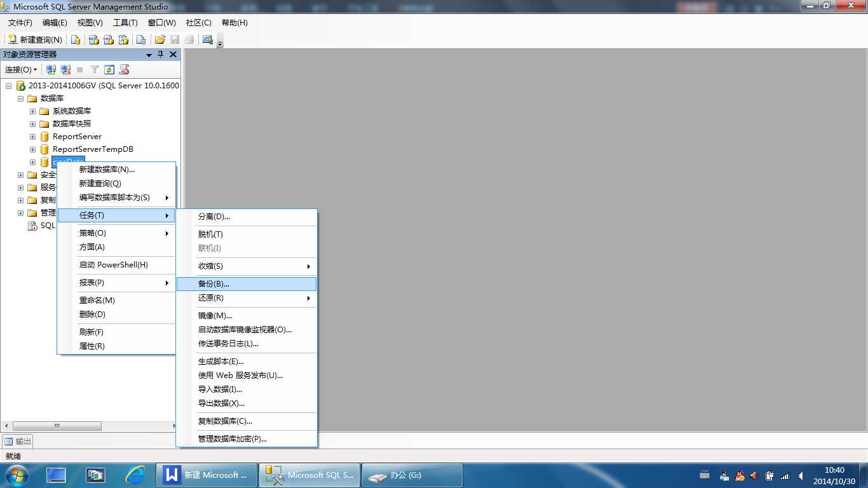The width and height of the screenshot is (868, 488).
Task: Choose 导入数据(I)... in the tasks submenu
Action: click(x=247, y=390)
